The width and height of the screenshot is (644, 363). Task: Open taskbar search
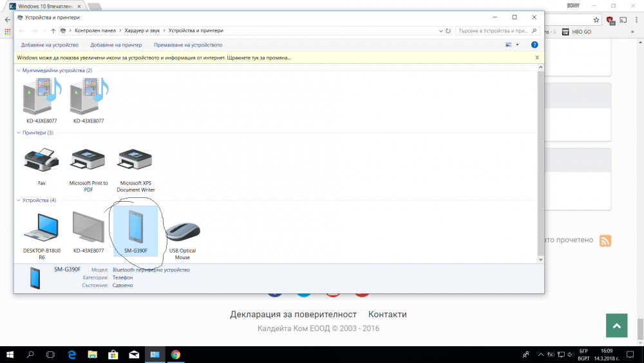pyautogui.click(x=30, y=355)
